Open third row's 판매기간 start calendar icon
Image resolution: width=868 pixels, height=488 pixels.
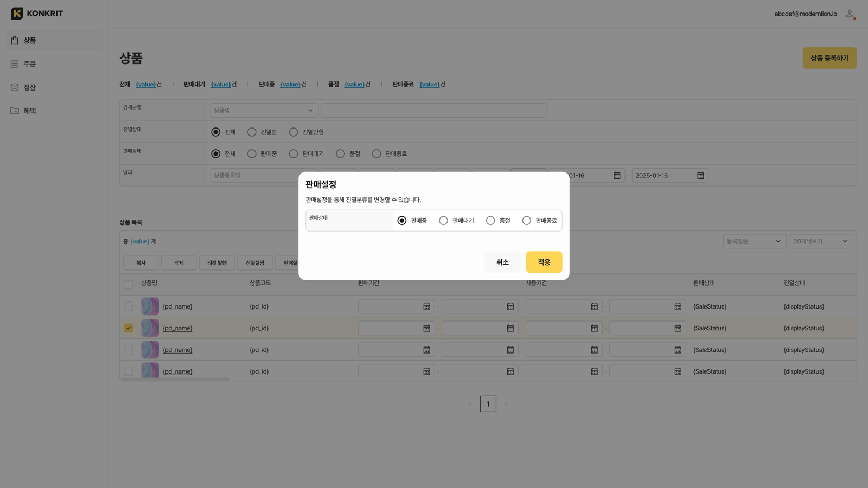[x=427, y=350]
